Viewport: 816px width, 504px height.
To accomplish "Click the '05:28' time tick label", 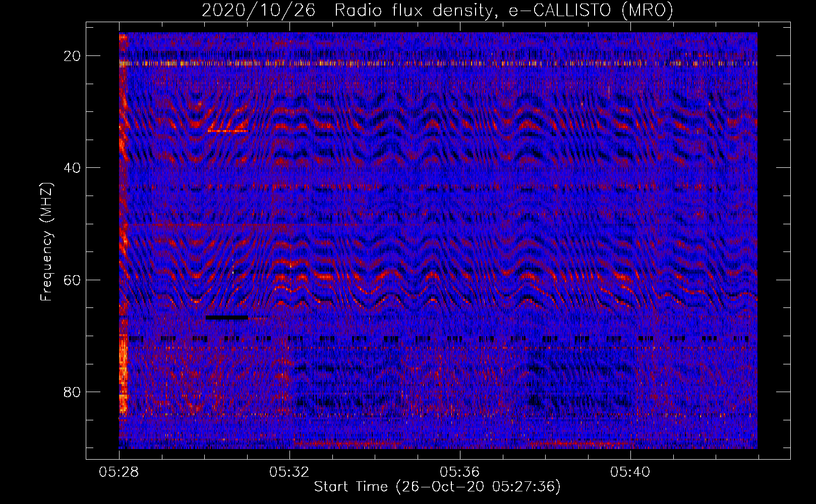I will [119, 472].
